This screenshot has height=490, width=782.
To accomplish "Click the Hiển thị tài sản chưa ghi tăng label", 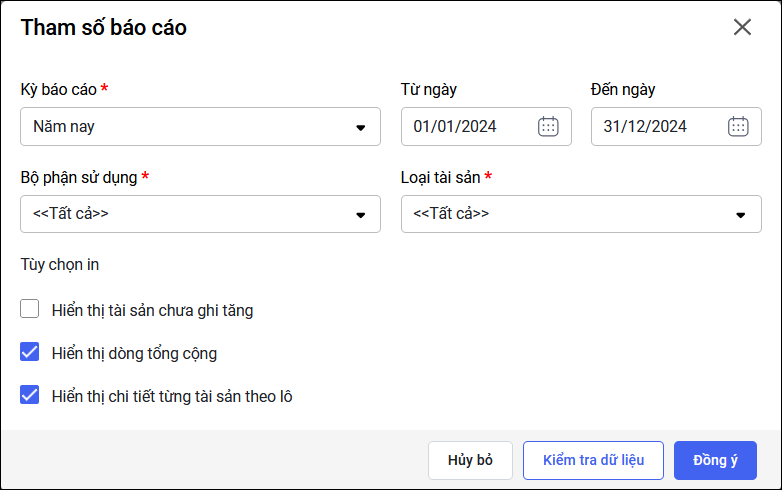I will [152, 310].
